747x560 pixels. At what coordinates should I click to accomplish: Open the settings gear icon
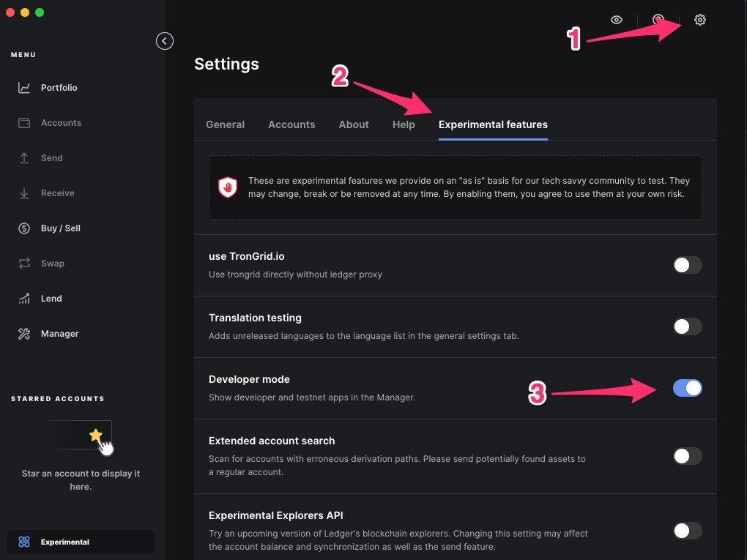click(x=699, y=20)
